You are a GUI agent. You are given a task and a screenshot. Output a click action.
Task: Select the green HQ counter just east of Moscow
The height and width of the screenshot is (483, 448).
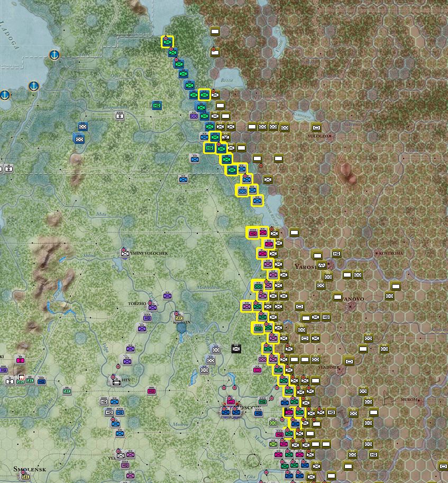click(x=262, y=402)
